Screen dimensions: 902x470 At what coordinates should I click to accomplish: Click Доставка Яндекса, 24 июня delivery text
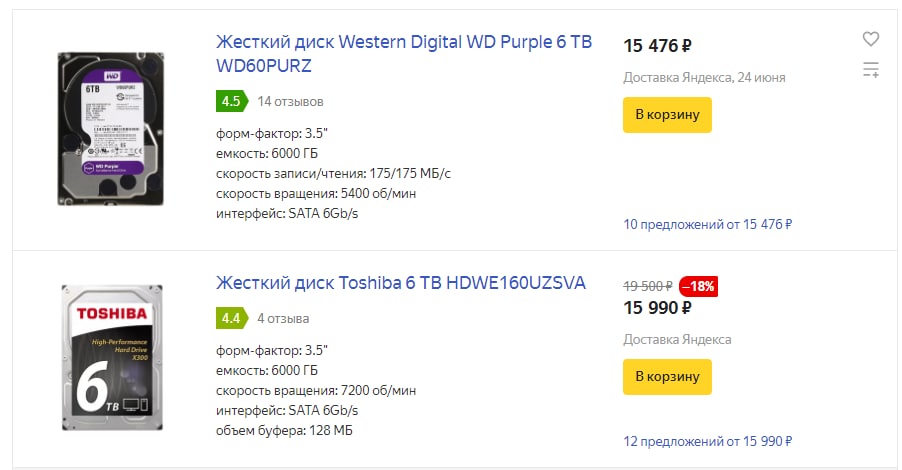704,77
